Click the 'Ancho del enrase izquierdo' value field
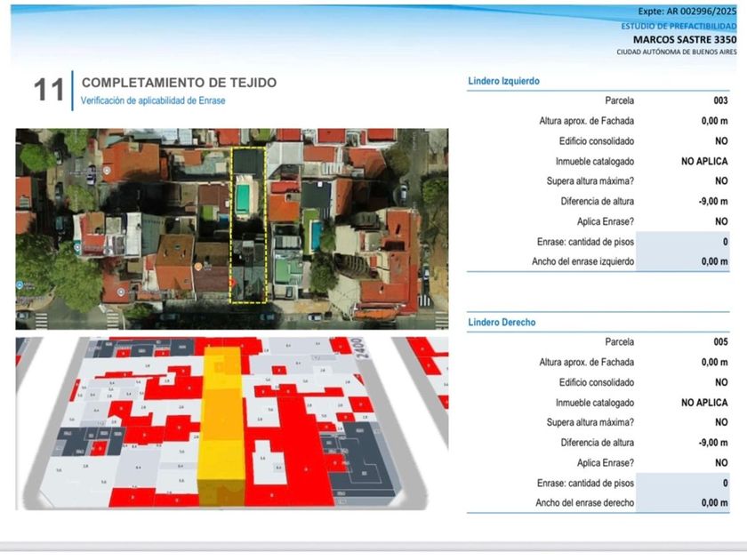 pos(683,261)
